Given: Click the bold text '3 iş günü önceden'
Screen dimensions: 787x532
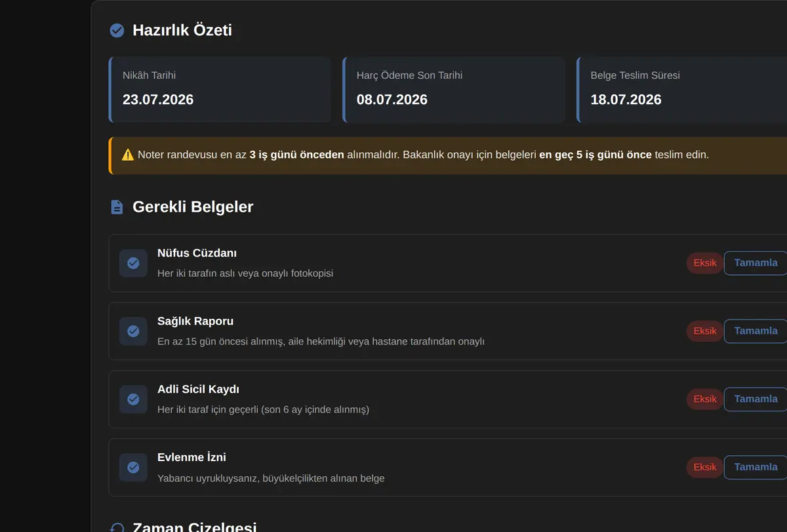Looking at the screenshot, I should tap(296, 155).
